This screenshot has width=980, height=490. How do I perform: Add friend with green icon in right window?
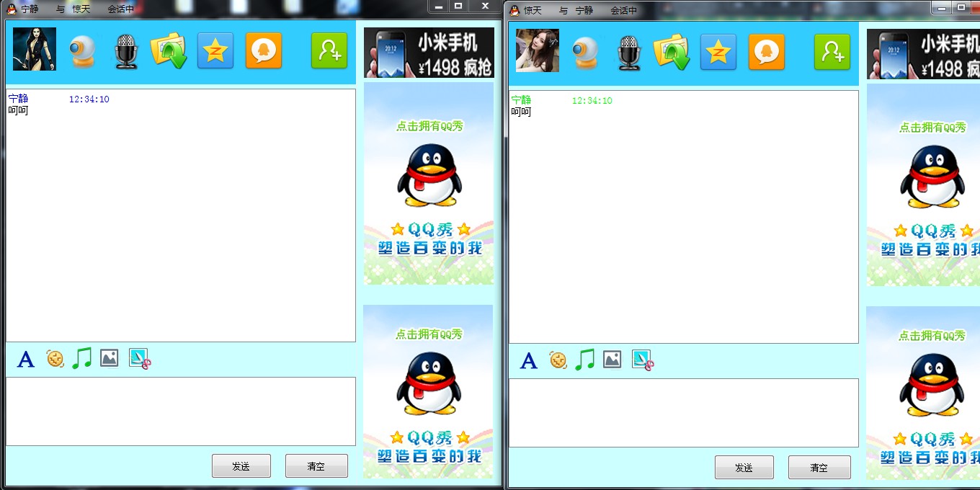point(832,52)
